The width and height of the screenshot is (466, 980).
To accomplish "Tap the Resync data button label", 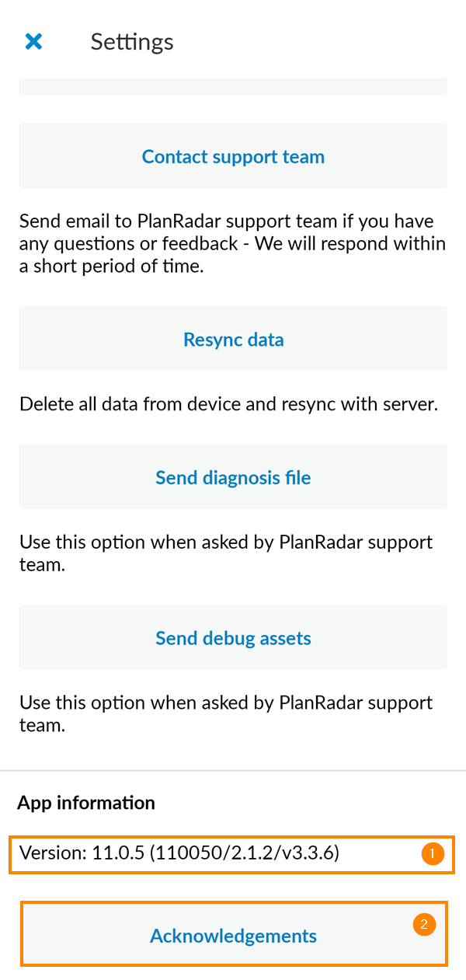I will [x=233, y=339].
